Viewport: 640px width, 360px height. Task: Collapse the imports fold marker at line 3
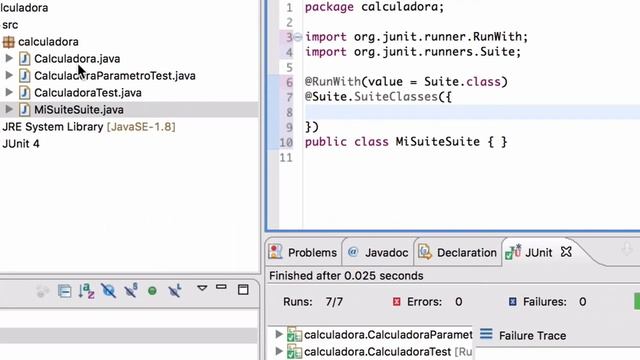point(298,37)
